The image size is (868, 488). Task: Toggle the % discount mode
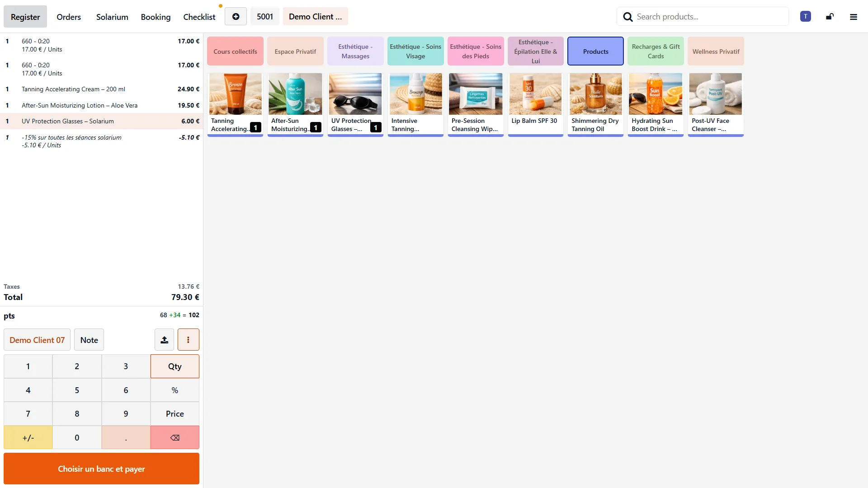pyautogui.click(x=175, y=390)
